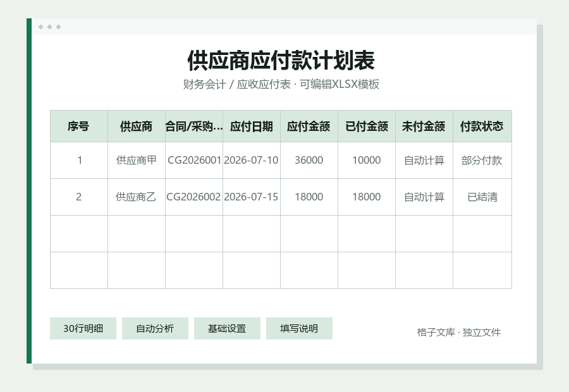Click the cell with serial number 2
The width and height of the screenshot is (569, 392).
(x=79, y=197)
